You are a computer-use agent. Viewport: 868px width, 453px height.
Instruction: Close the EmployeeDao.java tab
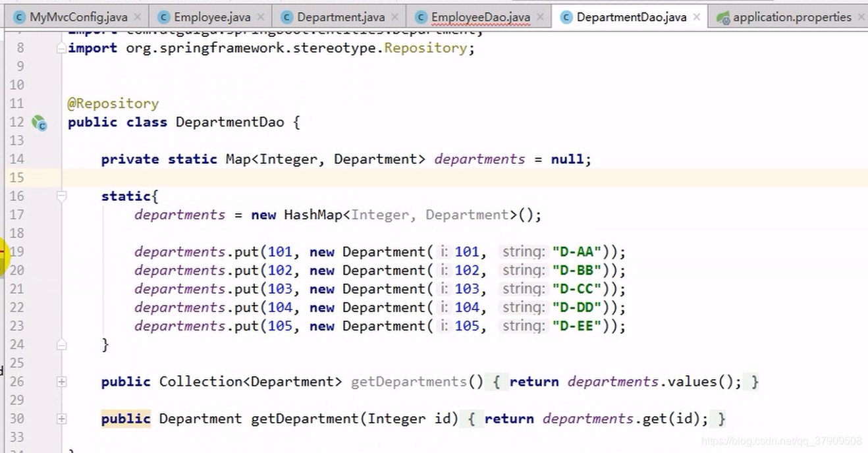pos(541,17)
